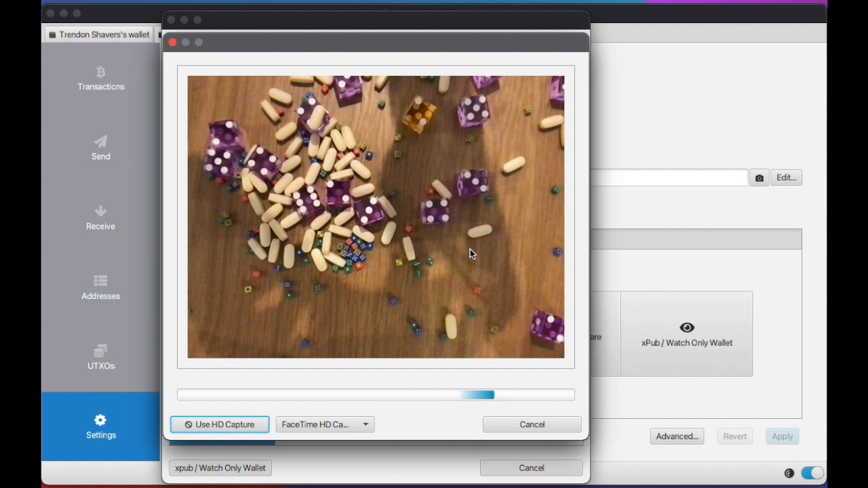Click the Tor status icon in status bar
This screenshot has width=868, height=488.
click(x=789, y=473)
